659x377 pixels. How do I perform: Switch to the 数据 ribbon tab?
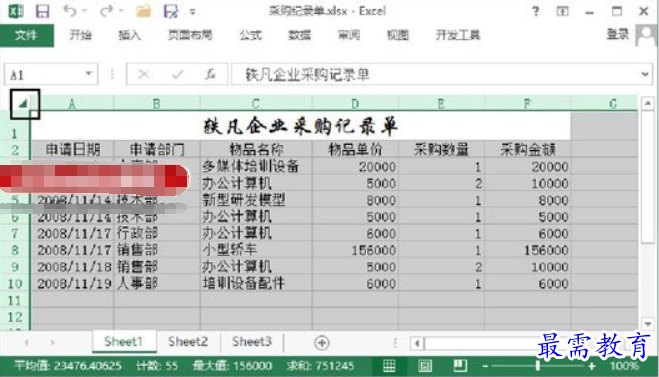299,35
